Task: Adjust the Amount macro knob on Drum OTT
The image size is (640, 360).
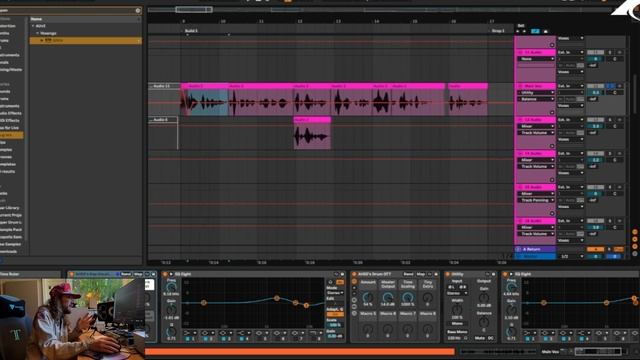Action: click(368, 298)
